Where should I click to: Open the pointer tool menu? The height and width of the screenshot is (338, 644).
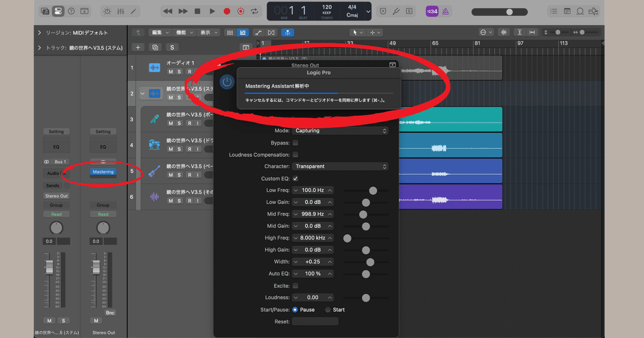click(x=357, y=32)
